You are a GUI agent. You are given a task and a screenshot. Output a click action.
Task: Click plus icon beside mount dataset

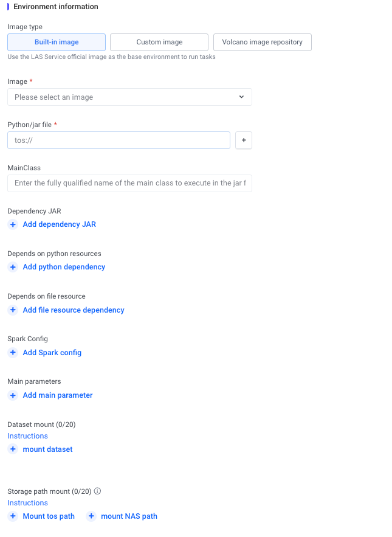[13, 449]
